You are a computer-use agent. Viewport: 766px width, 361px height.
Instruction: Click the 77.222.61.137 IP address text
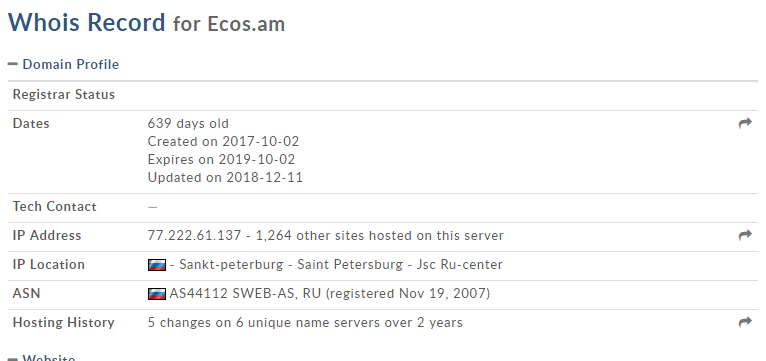tap(194, 235)
